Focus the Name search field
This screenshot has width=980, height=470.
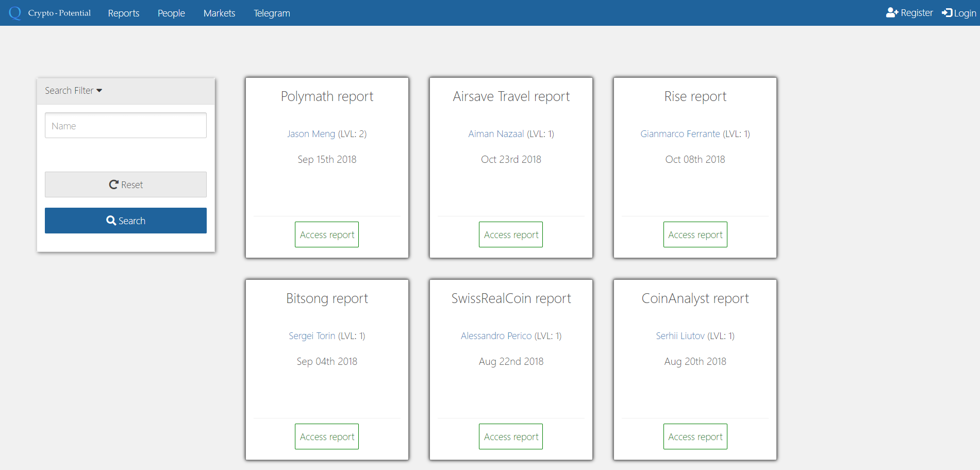[x=126, y=125]
